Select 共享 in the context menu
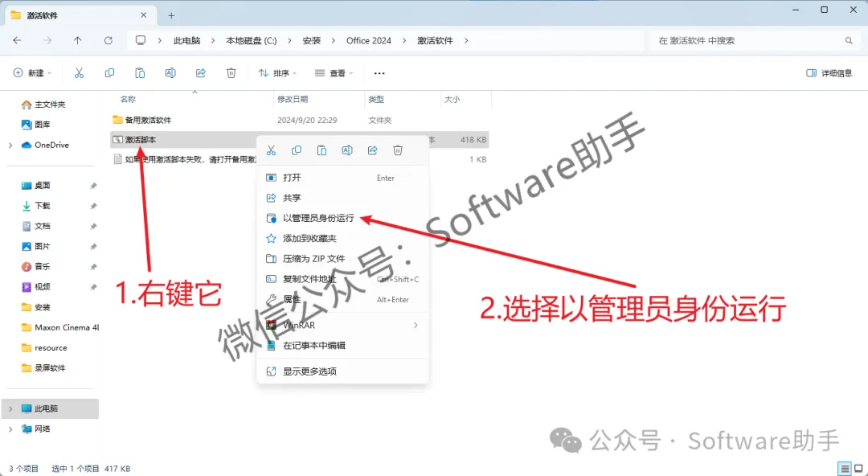Viewport: 868px width, 476px height. [342, 198]
